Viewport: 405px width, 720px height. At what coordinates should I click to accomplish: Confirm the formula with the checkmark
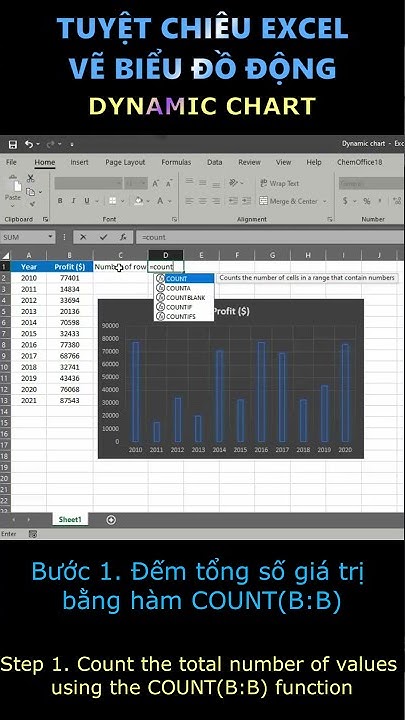point(103,237)
